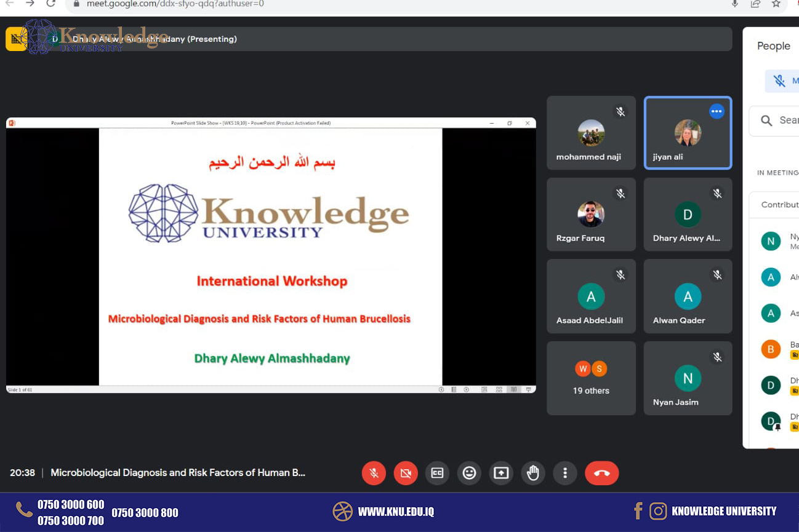Select the orange B avatar in People list

771,349
